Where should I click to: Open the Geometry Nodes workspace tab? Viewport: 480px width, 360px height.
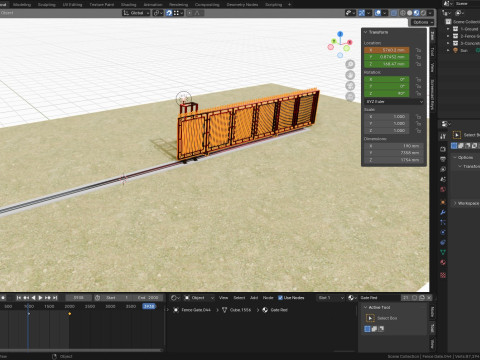pos(242,5)
